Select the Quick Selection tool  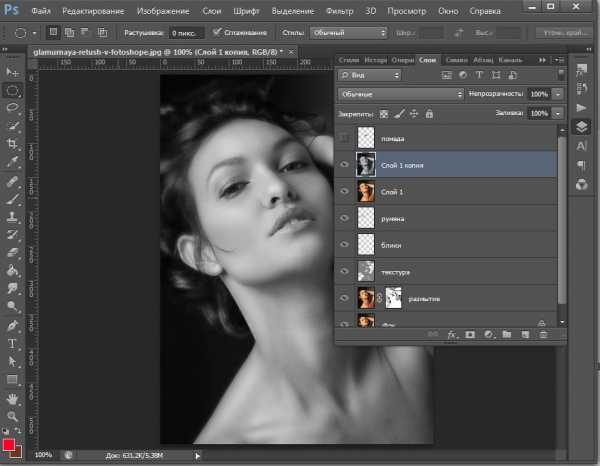[12, 125]
